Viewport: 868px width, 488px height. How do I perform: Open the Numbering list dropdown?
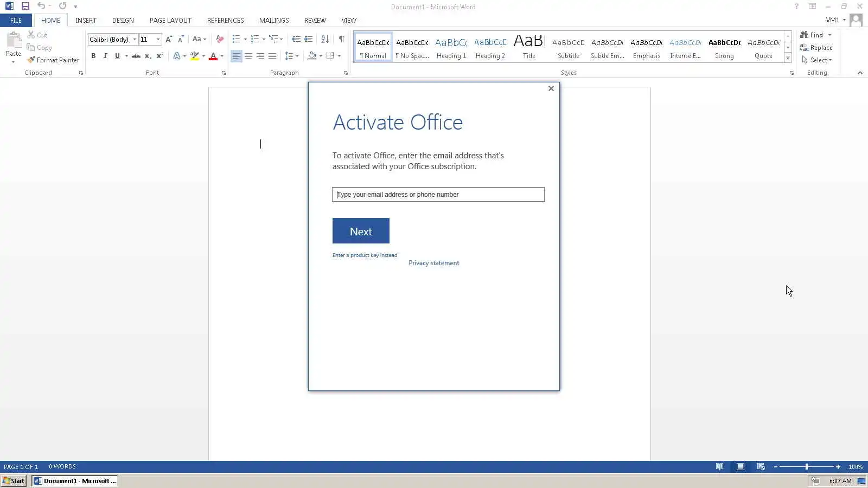pyautogui.click(x=264, y=39)
